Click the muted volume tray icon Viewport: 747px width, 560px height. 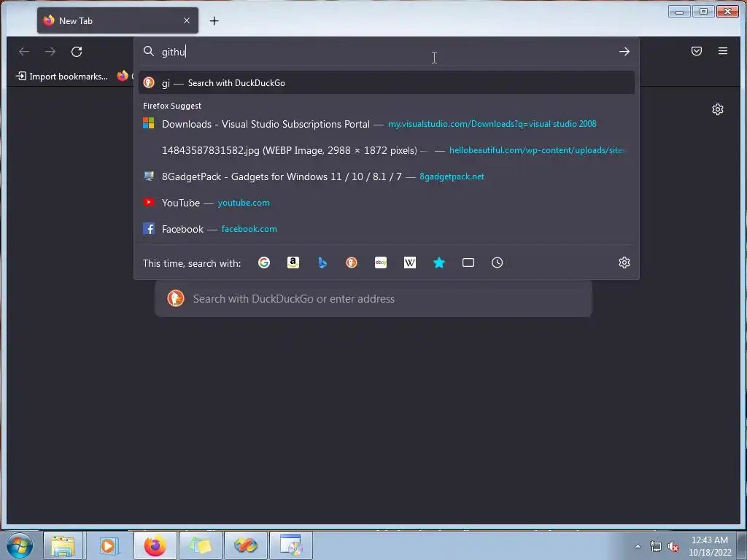673,547
